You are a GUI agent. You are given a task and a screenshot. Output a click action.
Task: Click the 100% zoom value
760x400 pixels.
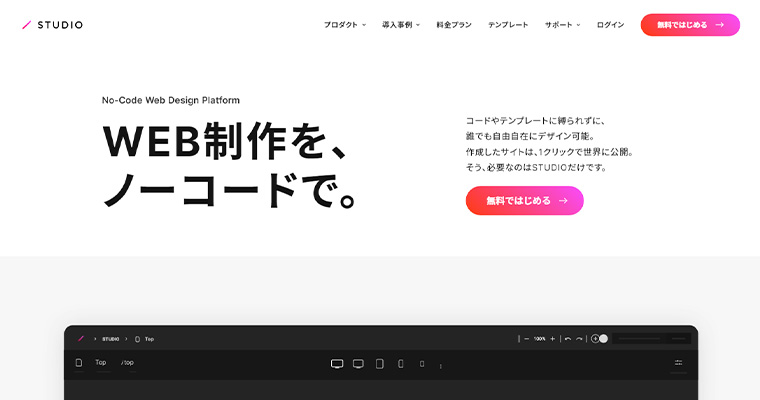539,339
